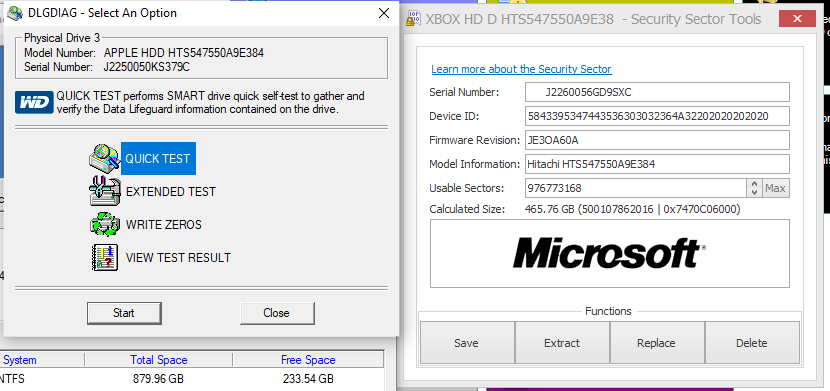Click the Total Space column header
This screenshot has width=830, height=391.
tap(159, 360)
